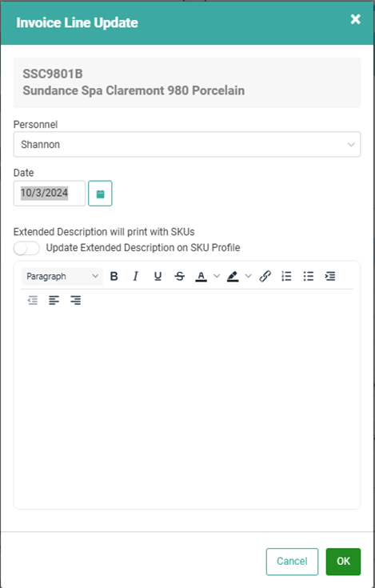Decrease indent of the paragraph

tap(33, 300)
